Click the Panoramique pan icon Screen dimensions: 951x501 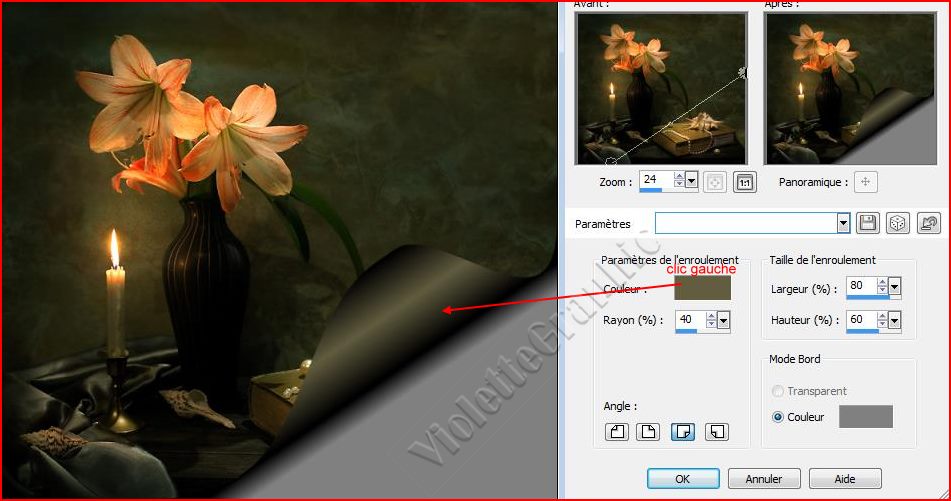click(x=866, y=182)
